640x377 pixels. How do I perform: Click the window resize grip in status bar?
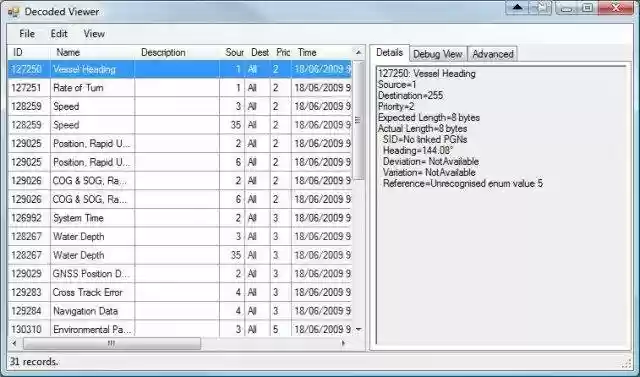pos(626,363)
